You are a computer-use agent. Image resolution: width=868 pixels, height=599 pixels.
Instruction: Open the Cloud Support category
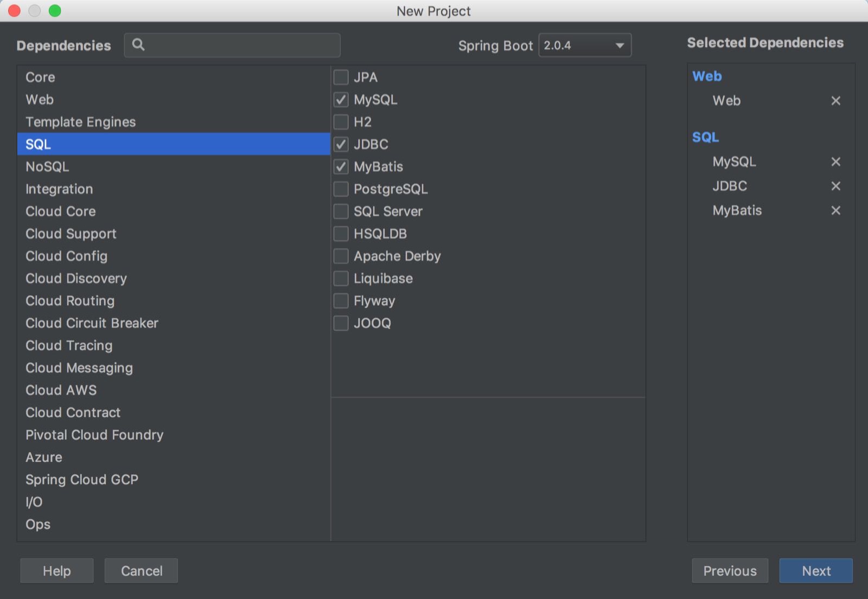pos(174,234)
